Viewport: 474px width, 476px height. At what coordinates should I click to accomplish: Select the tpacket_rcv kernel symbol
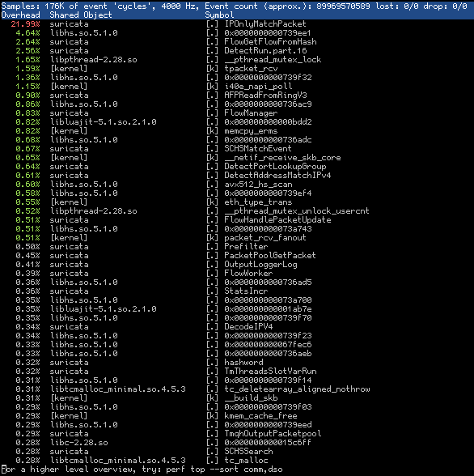(x=251, y=68)
